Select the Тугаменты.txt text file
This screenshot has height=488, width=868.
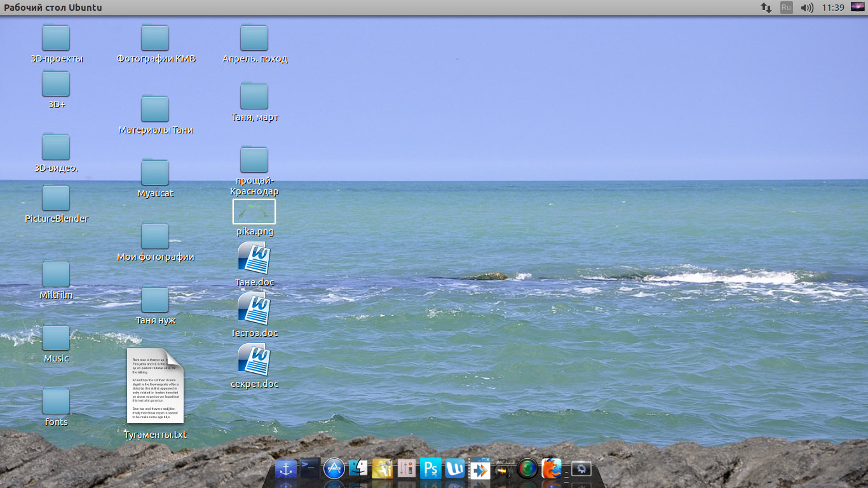click(155, 386)
